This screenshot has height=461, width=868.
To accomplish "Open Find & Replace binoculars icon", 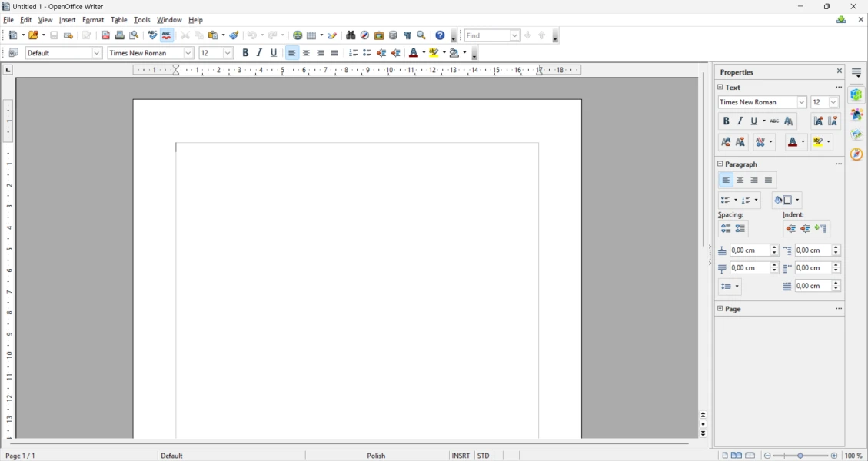I will pyautogui.click(x=351, y=35).
